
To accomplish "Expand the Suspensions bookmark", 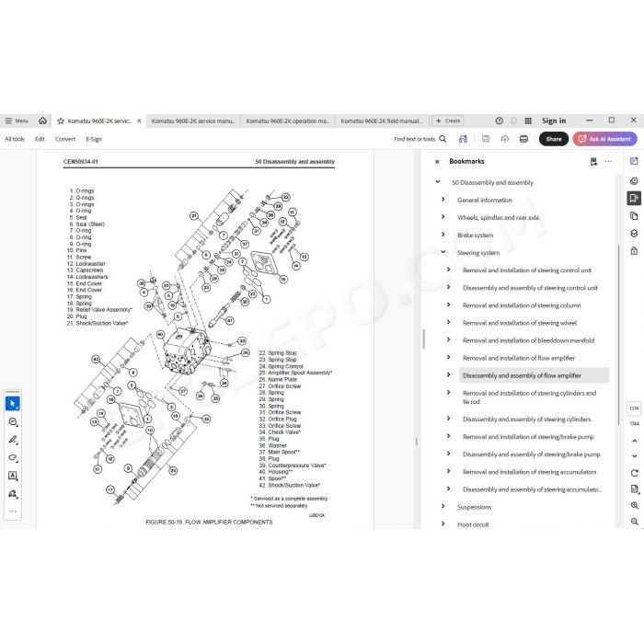I will 443,506.
